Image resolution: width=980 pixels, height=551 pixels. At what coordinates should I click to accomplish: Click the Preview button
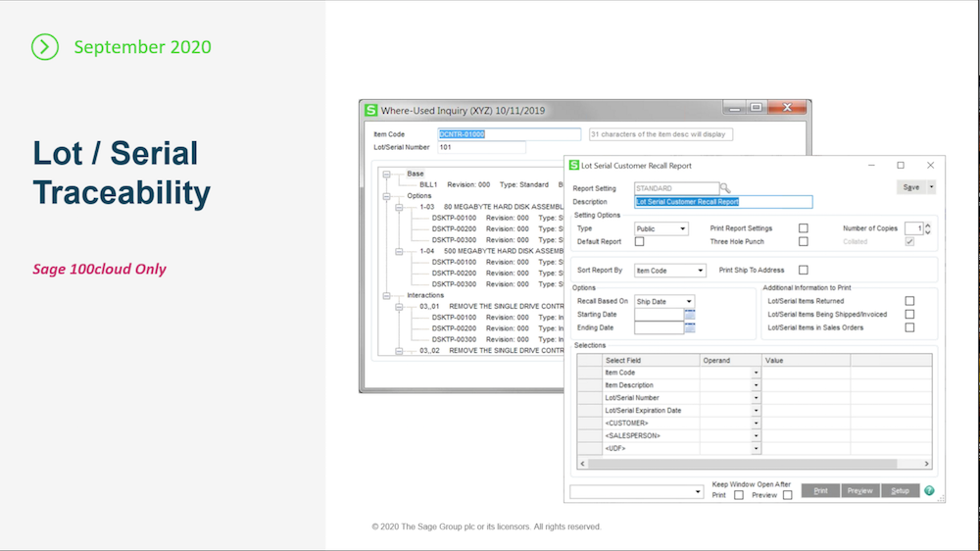pyautogui.click(x=860, y=491)
